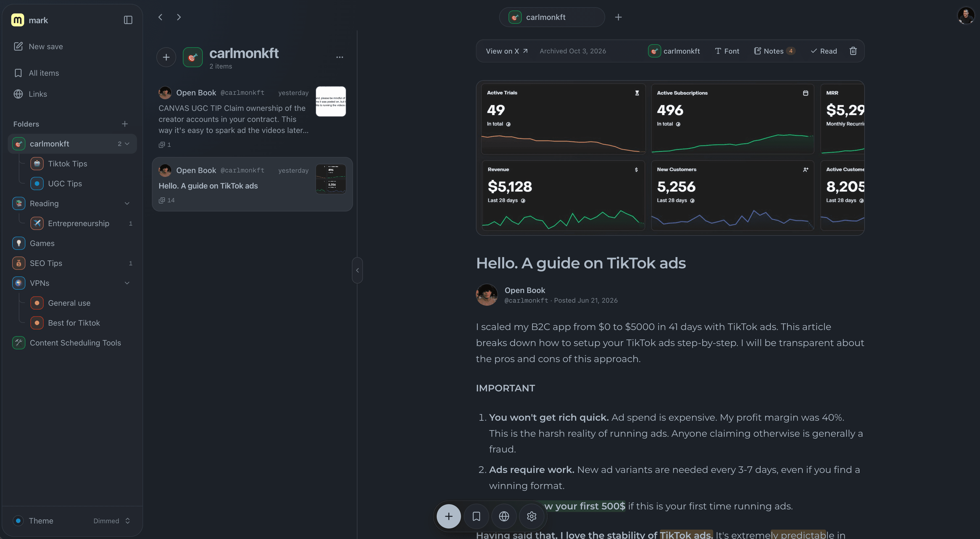980x539 pixels.
Task: Open the SEO Tips folder
Action: point(72,263)
